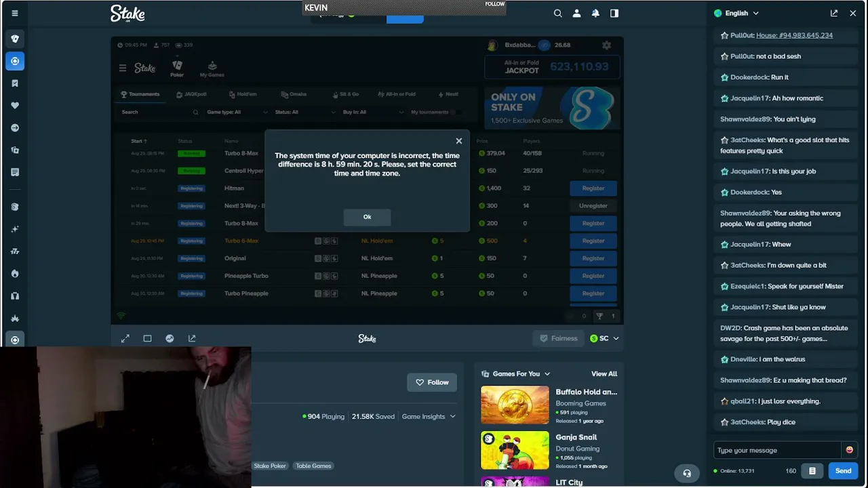Open My Games in the poker lobby

212,68
